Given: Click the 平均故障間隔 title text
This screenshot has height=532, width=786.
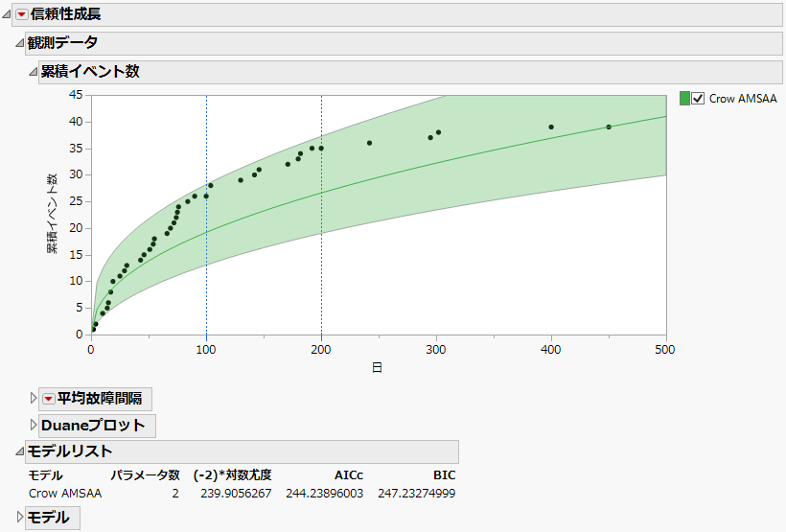Looking at the screenshot, I should coord(100,399).
